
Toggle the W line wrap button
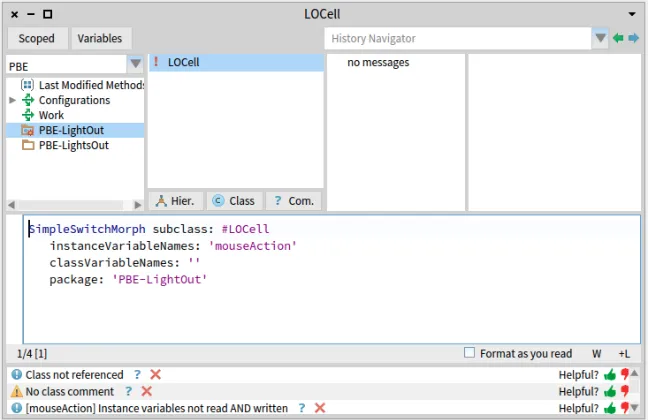pos(596,354)
